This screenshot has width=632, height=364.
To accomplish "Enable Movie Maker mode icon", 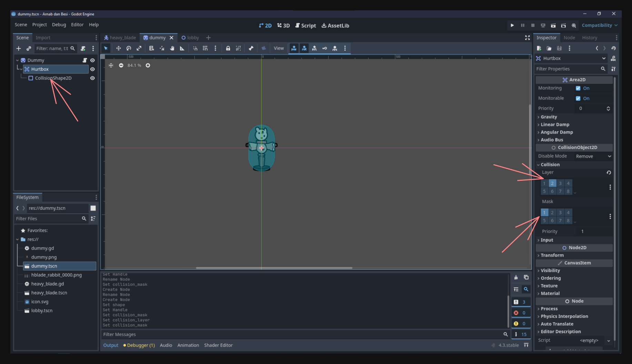I will [x=574, y=25].
